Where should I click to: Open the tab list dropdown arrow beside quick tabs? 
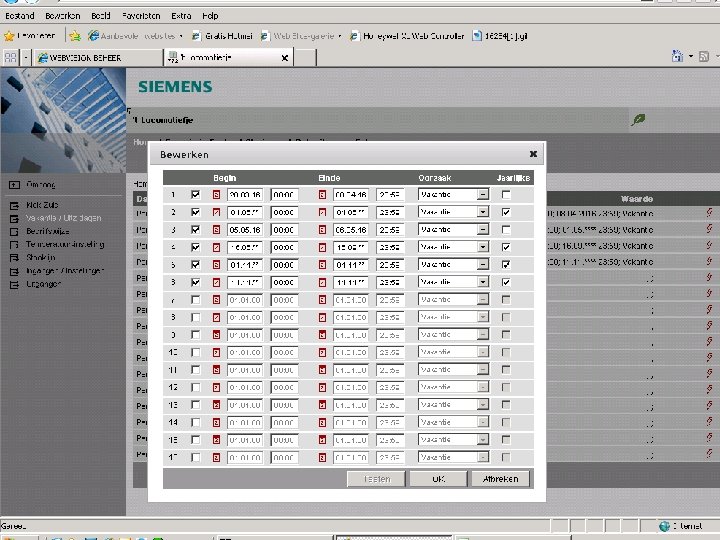[26, 58]
